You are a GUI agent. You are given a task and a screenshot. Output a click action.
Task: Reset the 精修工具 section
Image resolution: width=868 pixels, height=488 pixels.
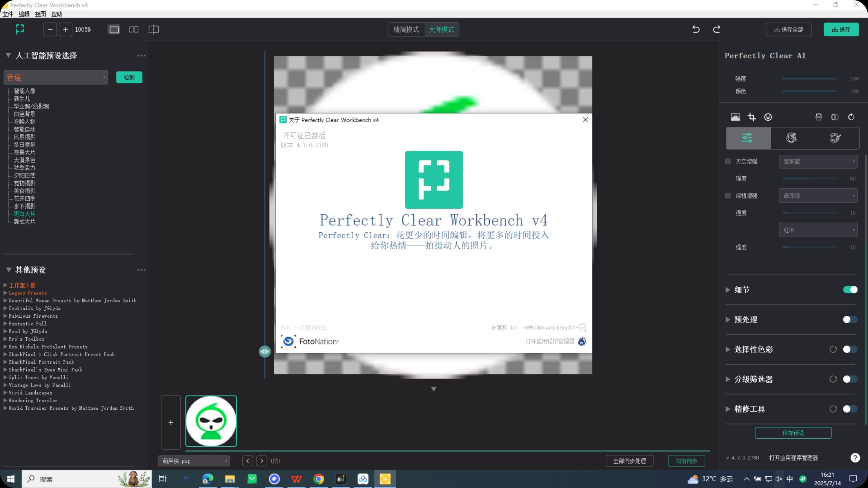click(833, 409)
